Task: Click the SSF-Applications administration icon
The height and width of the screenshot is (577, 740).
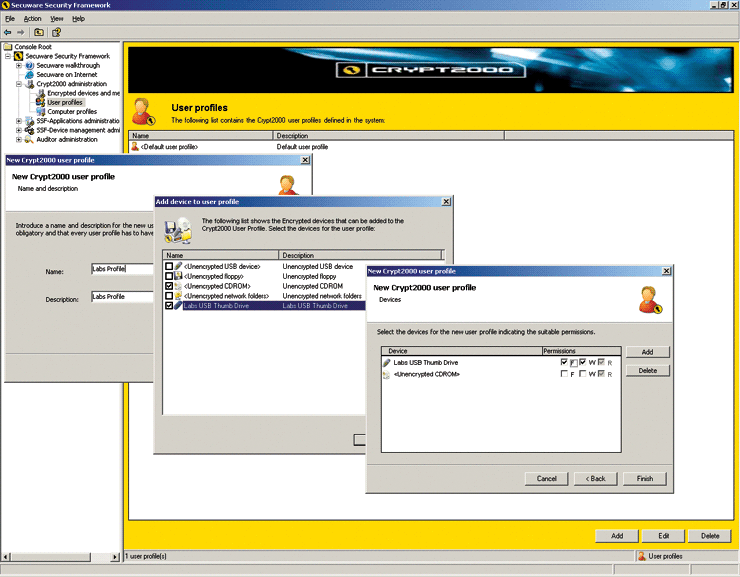Action: coord(29,121)
